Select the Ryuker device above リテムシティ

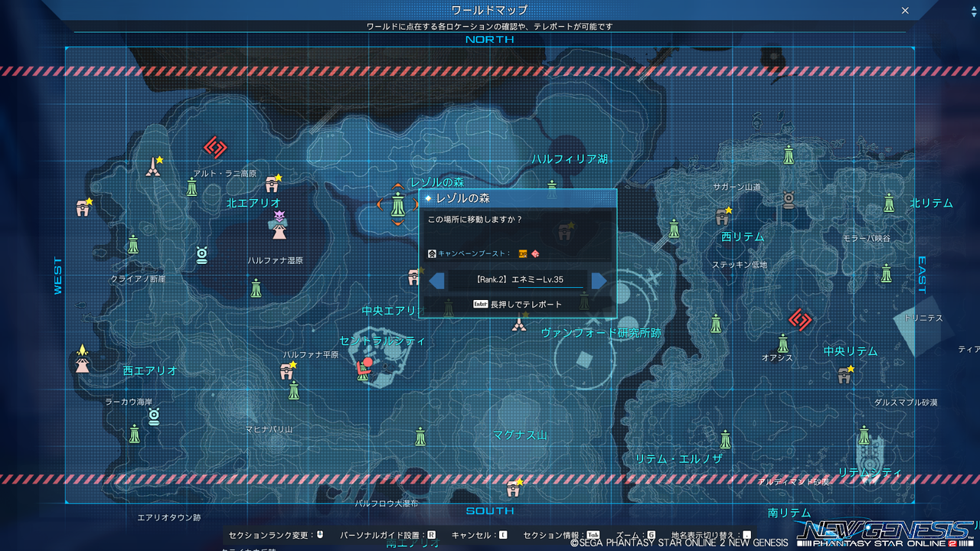tap(864, 436)
